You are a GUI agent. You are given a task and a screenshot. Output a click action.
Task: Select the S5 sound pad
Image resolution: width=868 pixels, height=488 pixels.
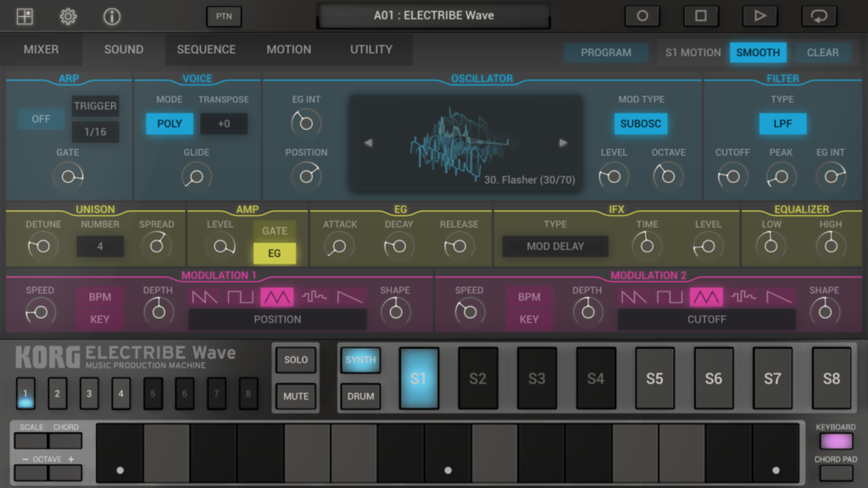[654, 379]
